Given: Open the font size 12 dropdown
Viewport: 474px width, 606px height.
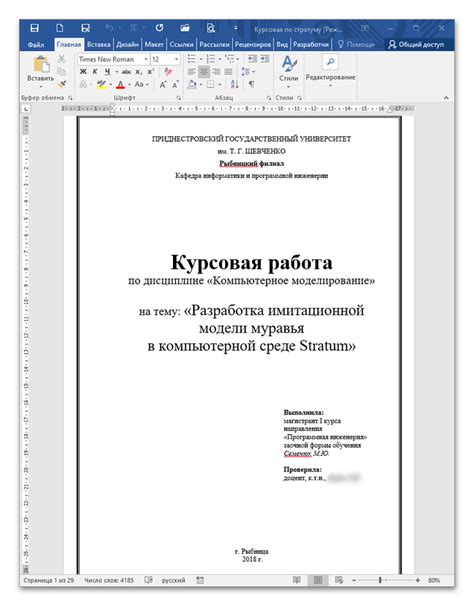Looking at the screenshot, I should tap(177, 59).
